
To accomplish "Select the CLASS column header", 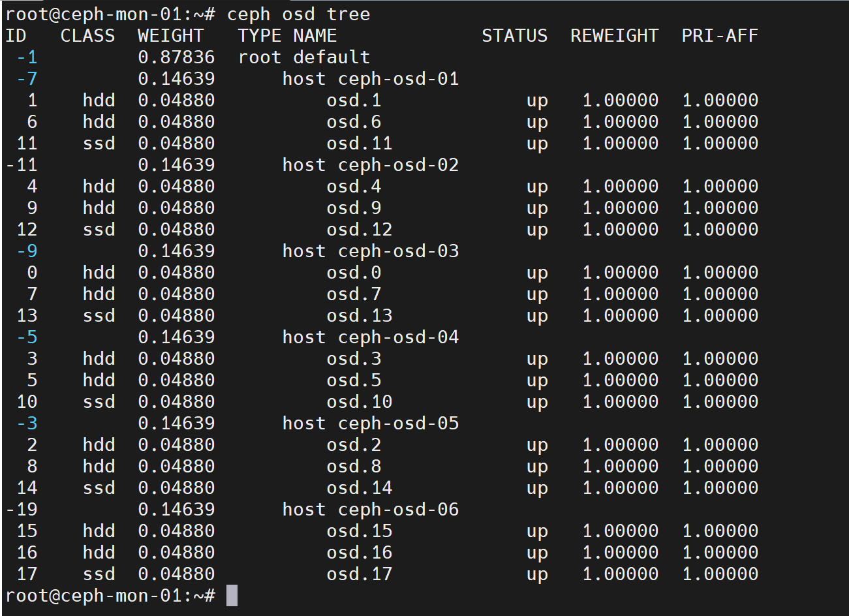I will coord(87,35).
